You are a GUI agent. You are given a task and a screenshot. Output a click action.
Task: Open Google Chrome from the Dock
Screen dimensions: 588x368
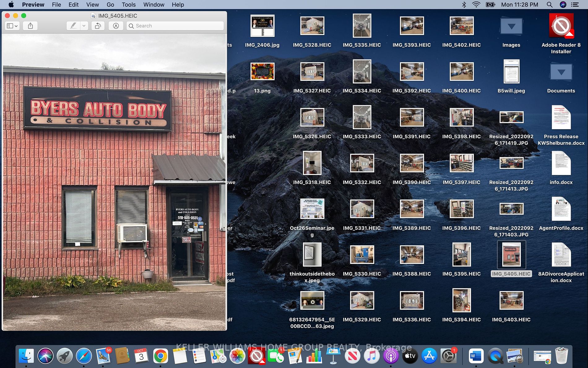(x=160, y=356)
